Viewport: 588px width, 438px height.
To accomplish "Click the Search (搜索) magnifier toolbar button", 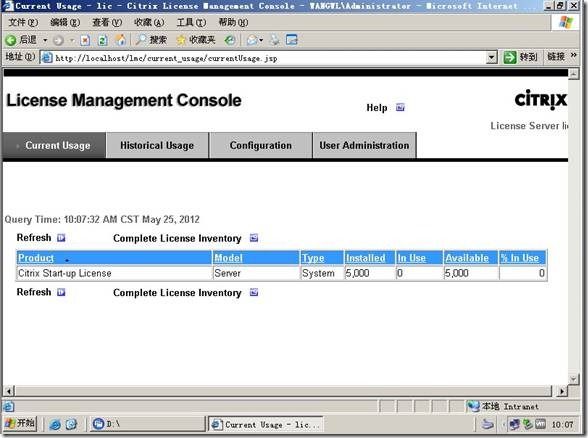I will pyautogui.click(x=151, y=40).
